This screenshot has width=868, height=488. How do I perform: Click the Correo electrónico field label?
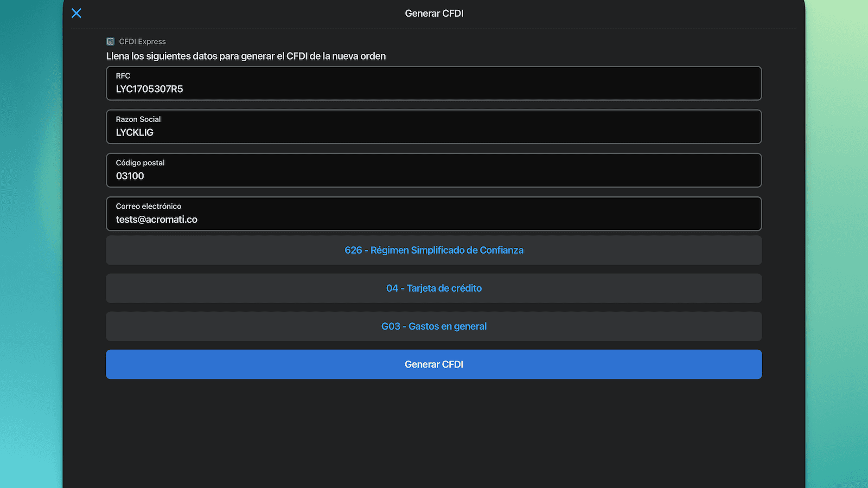point(149,206)
